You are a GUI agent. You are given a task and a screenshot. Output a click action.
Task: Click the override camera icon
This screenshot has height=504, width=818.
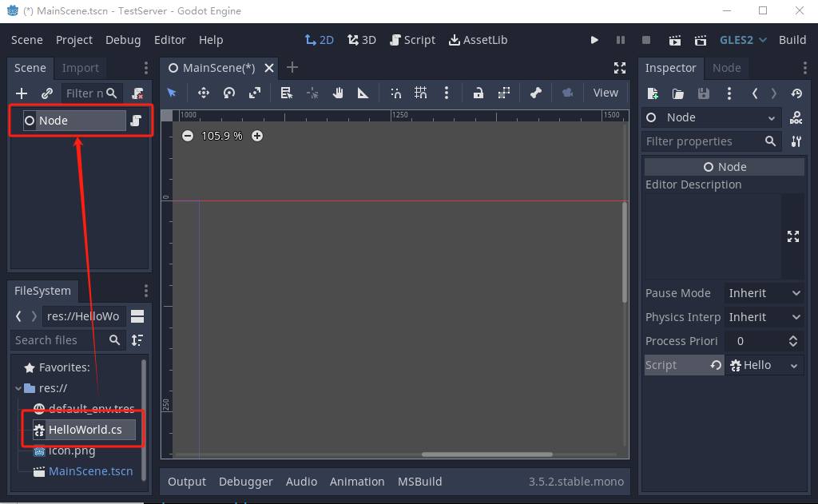coord(568,93)
